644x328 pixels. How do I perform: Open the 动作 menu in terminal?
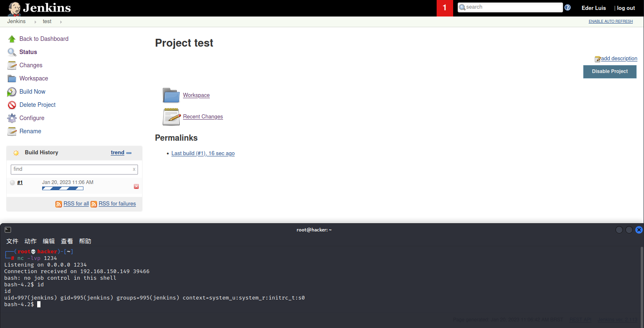click(31, 241)
